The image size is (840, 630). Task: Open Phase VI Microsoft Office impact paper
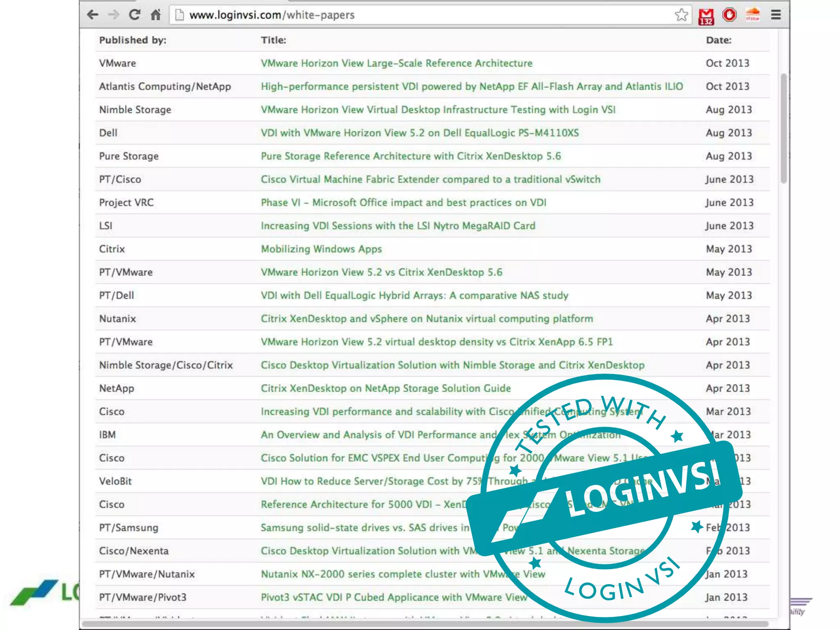pos(403,203)
